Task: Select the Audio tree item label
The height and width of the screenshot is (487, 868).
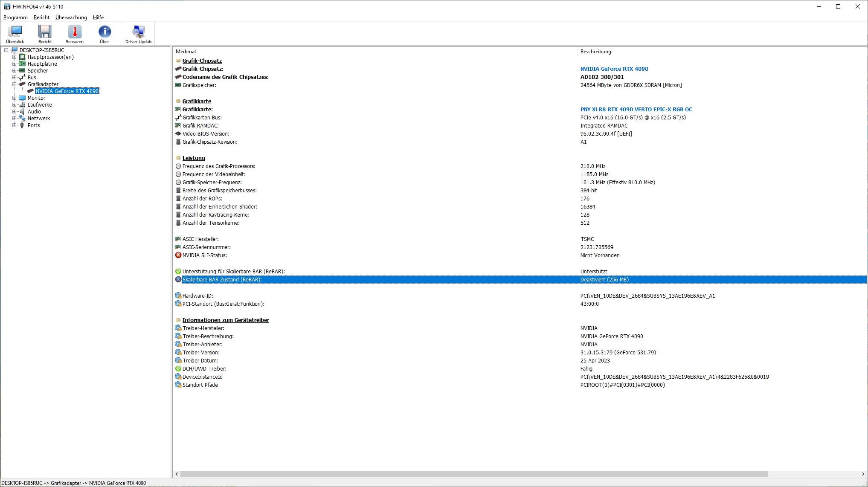Action: (x=34, y=112)
